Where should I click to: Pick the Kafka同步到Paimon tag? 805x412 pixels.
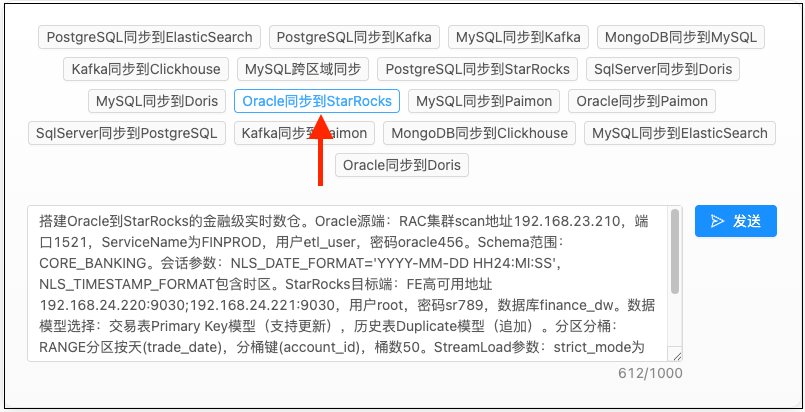(x=304, y=133)
